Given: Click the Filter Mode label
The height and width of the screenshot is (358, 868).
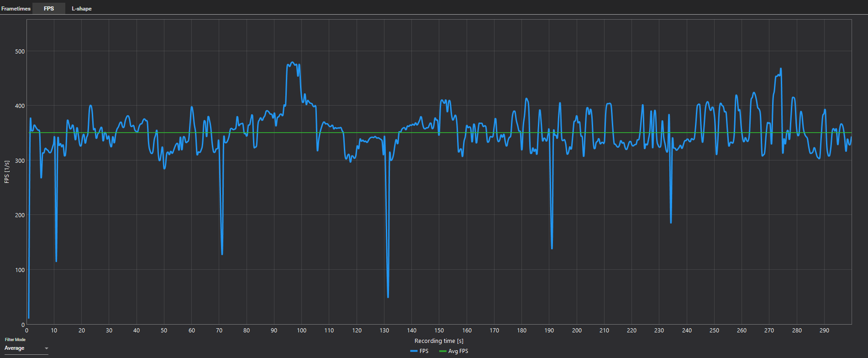Looking at the screenshot, I should pos(15,340).
